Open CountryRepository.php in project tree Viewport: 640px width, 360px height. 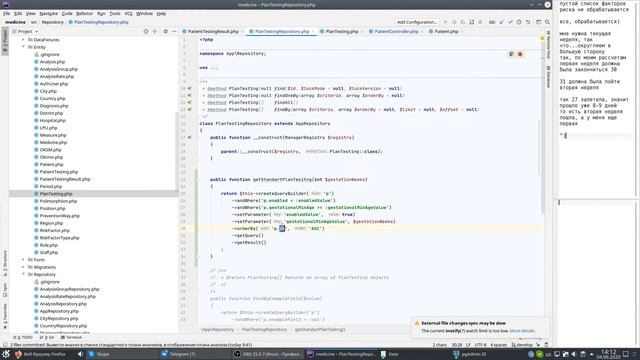pos(63,326)
